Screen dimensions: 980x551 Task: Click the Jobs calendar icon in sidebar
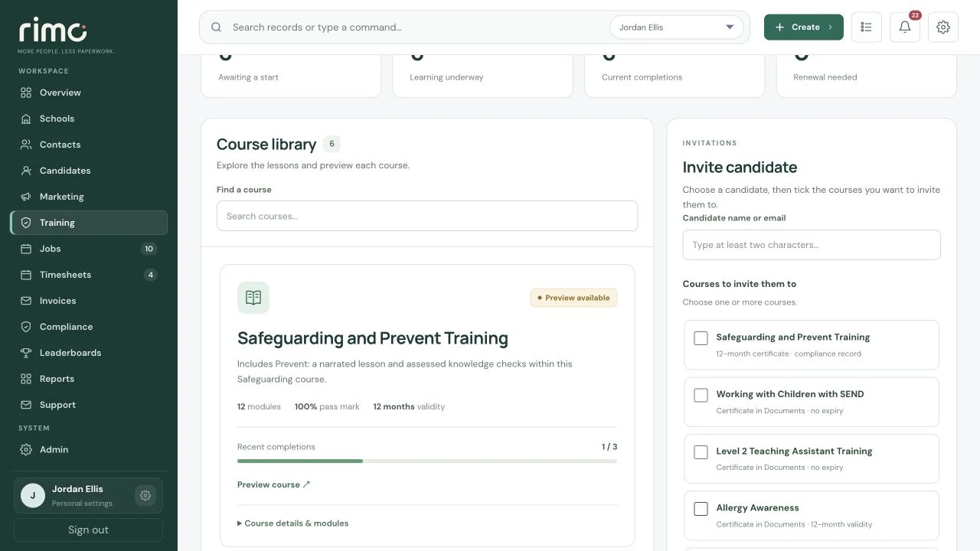point(26,249)
